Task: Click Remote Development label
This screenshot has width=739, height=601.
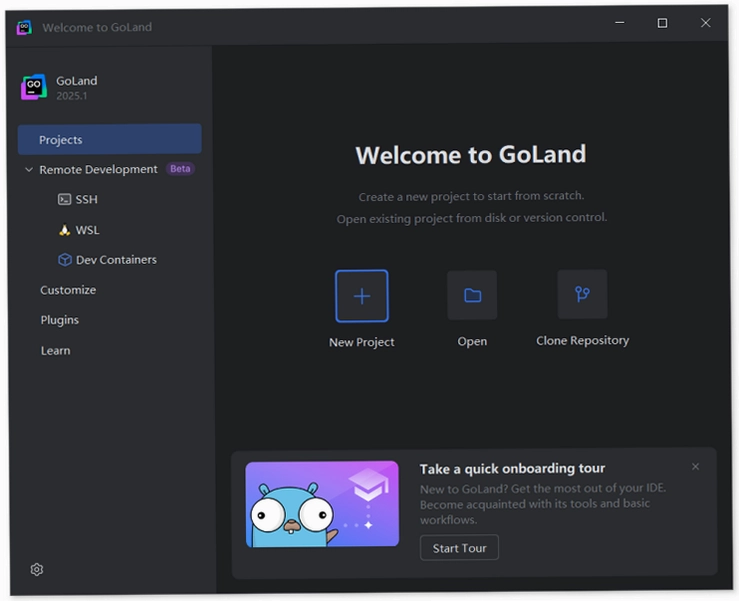Action: 98,170
